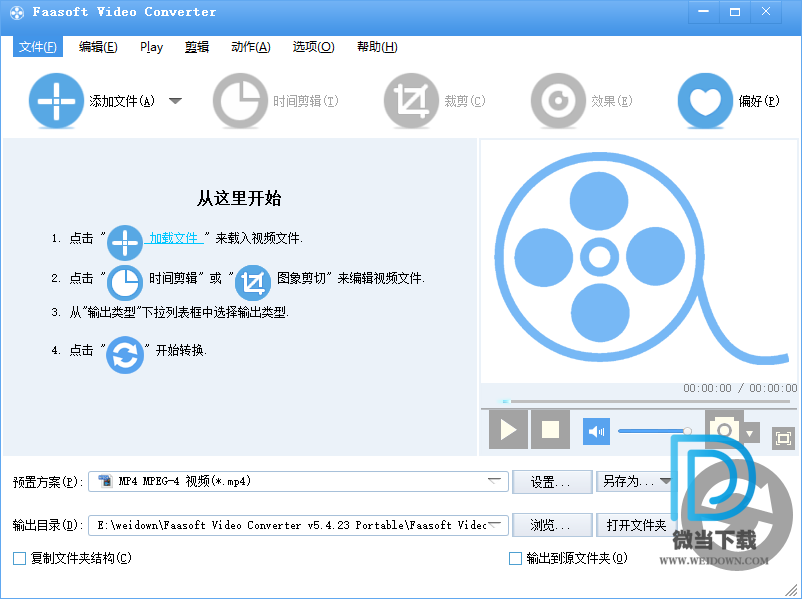
Task: Click the 效果 effect toolbar button
Action: [x=582, y=101]
